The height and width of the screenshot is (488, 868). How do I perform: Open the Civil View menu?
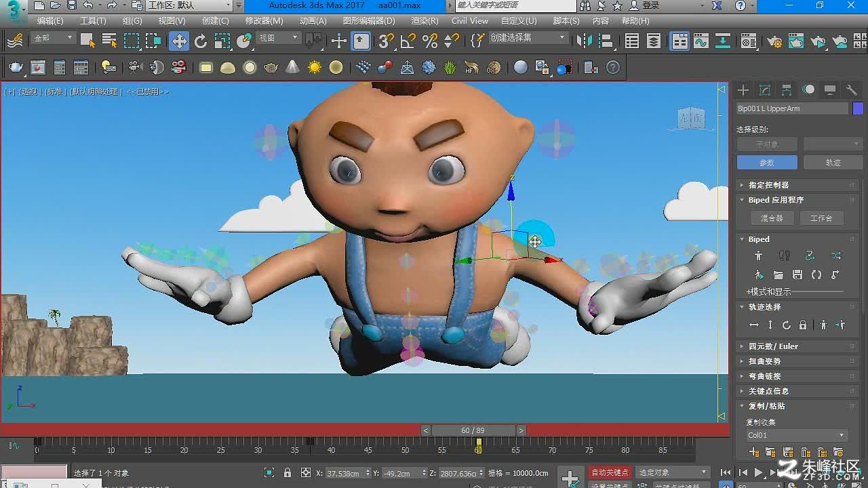coord(470,21)
